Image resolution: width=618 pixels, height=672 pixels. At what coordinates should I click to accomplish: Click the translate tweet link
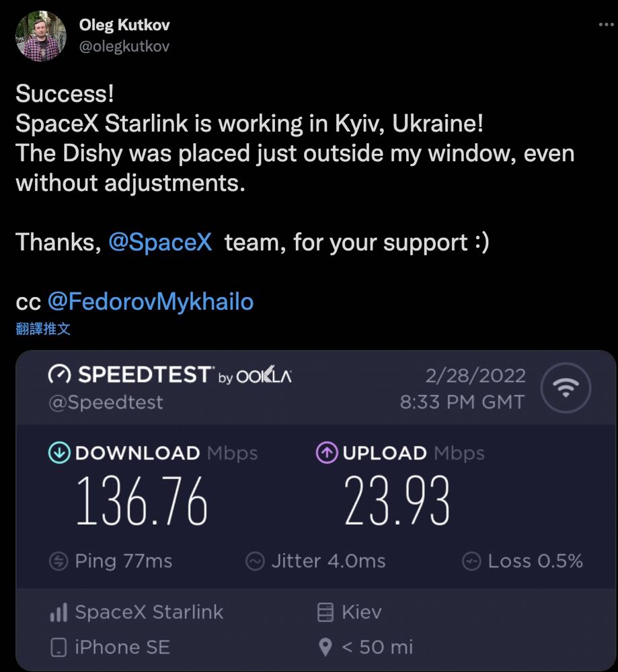tap(43, 329)
